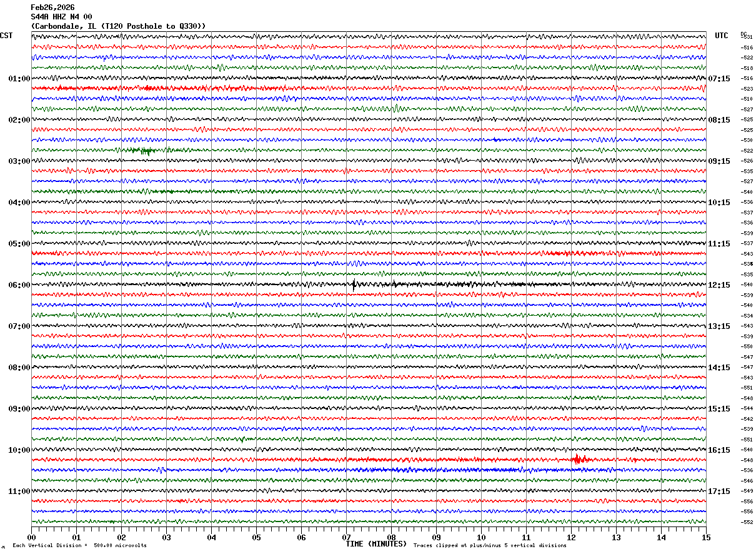Click the 05:00 CST time label

19,244
